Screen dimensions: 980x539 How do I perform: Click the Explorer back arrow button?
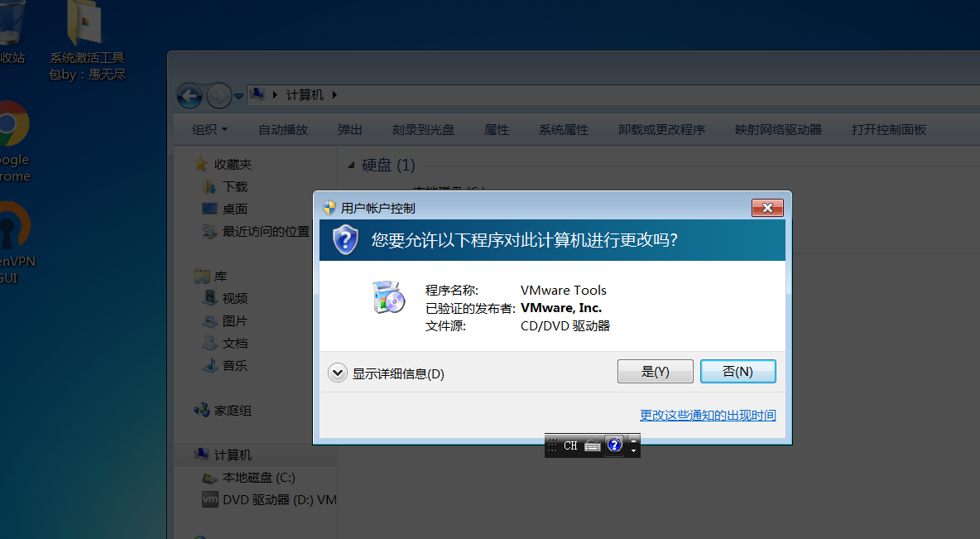tap(190, 96)
